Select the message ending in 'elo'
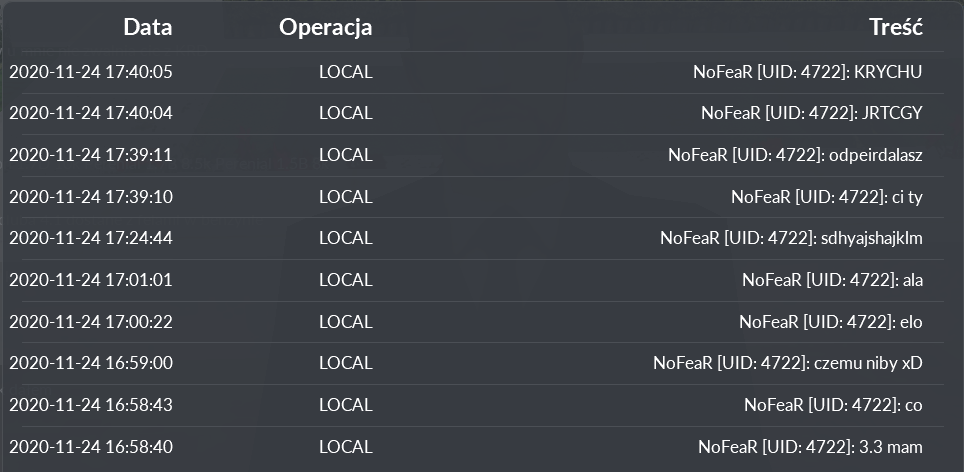Image resolution: width=964 pixels, height=472 pixels. [831, 321]
